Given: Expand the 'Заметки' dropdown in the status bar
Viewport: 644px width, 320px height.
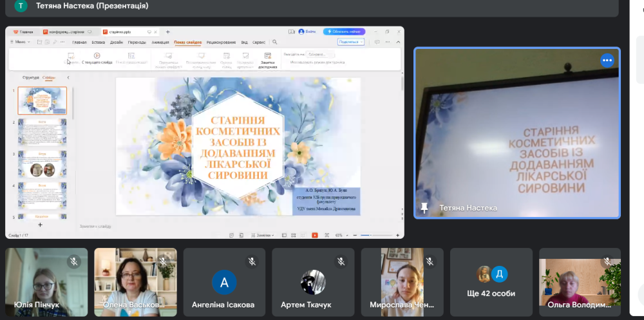Looking at the screenshot, I should [x=262, y=235].
